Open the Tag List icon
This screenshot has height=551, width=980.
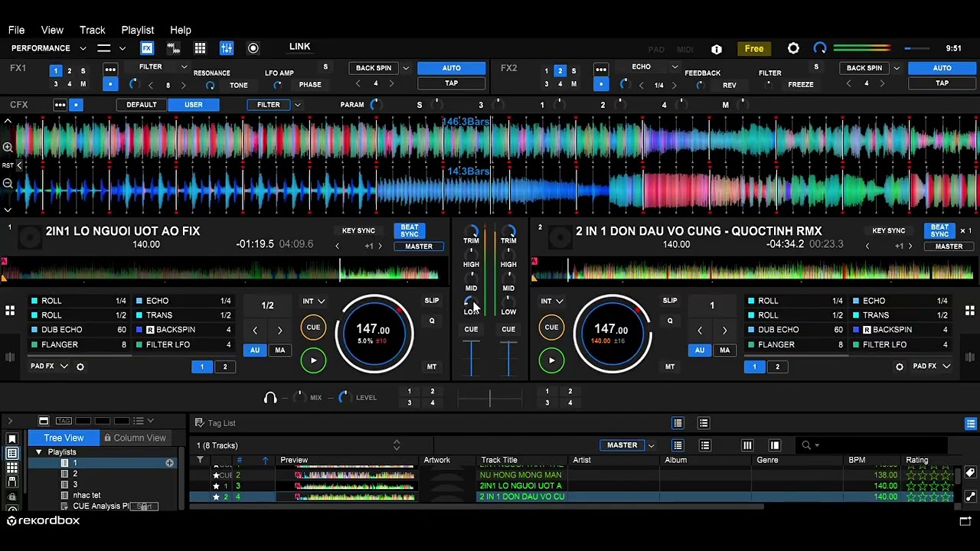pyautogui.click(x=199, y=422)
